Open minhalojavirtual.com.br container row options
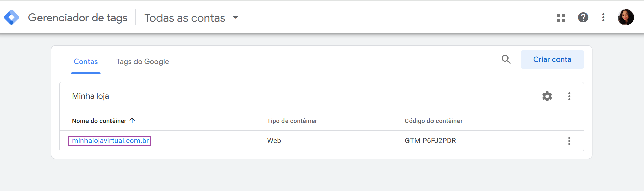The width and height of the screenshot is (644, 191). click(x=569, y=141)
